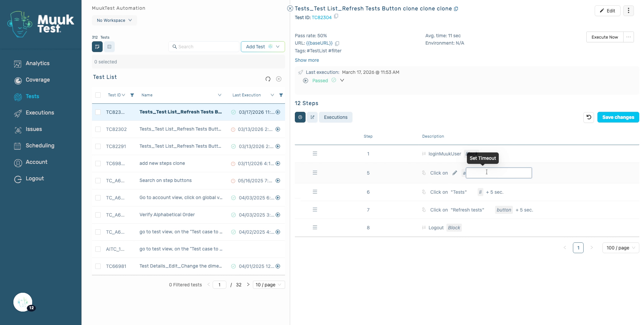Sort the list by Test ID
Screen dimensions: 644x325
point(123,95)
